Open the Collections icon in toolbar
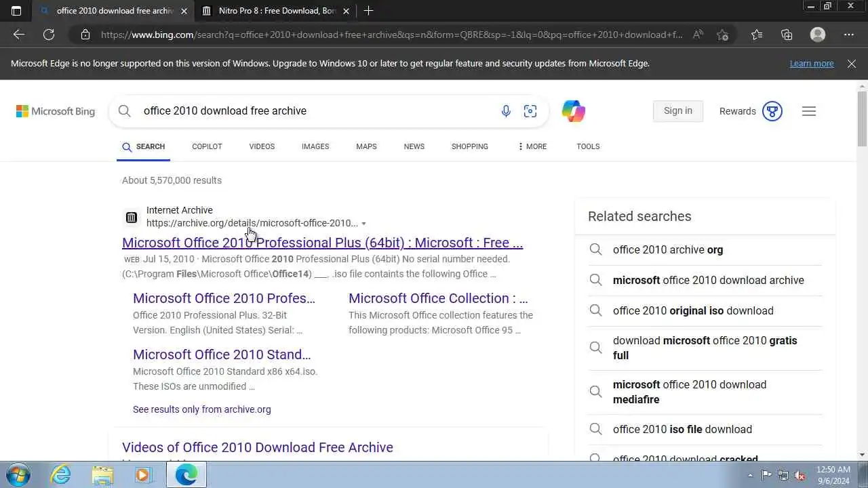This screenshot has height=488, width=868. coord(787,35)
